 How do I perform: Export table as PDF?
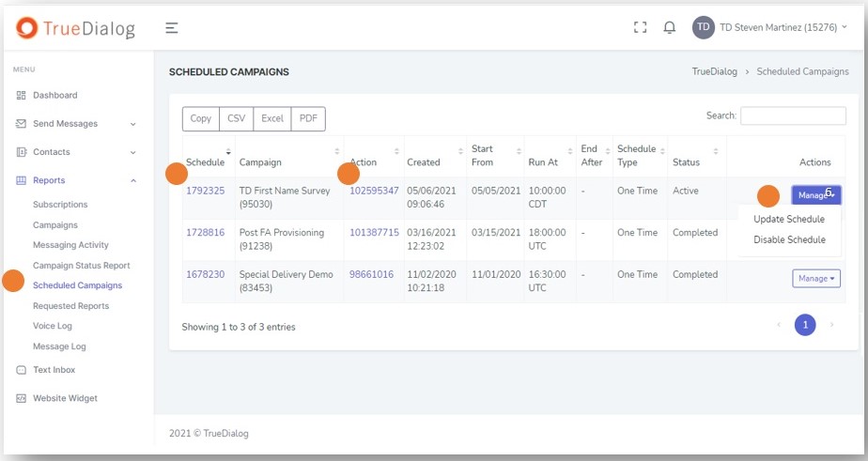[308, 118]
